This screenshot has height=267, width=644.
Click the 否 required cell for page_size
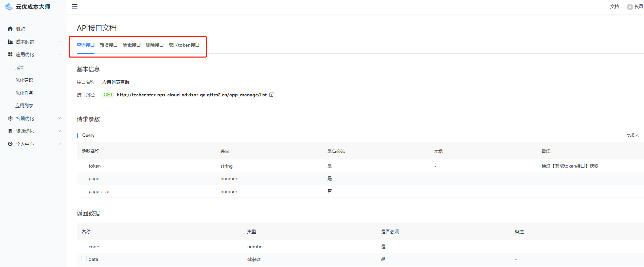pyautogui.click(x=330, y=191)
